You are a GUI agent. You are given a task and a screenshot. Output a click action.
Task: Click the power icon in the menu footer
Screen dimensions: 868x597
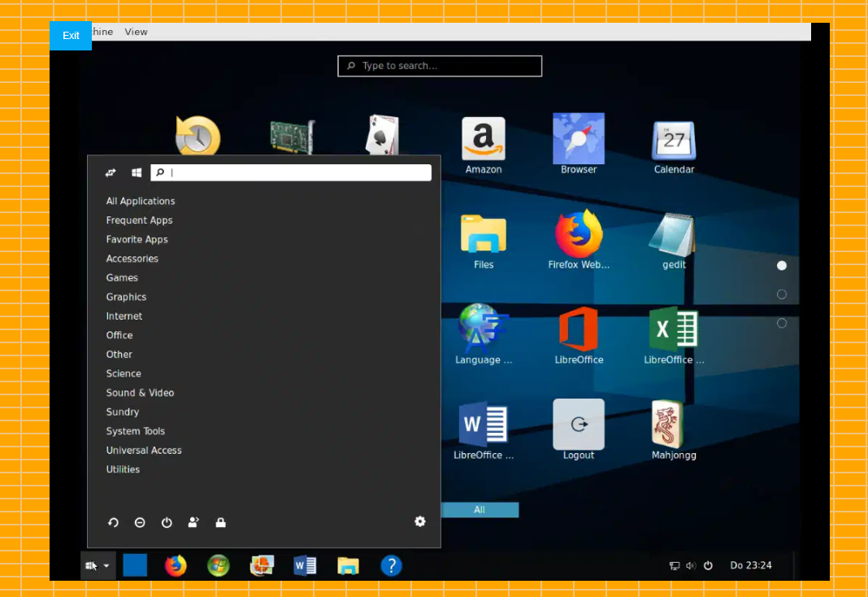167,522
